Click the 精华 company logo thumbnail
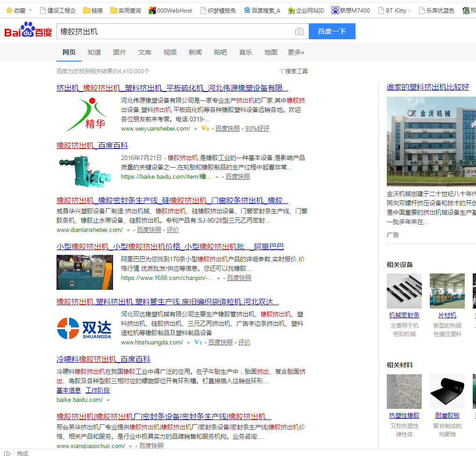This screenshot has height=456, width=476. (x=87, y=114)
